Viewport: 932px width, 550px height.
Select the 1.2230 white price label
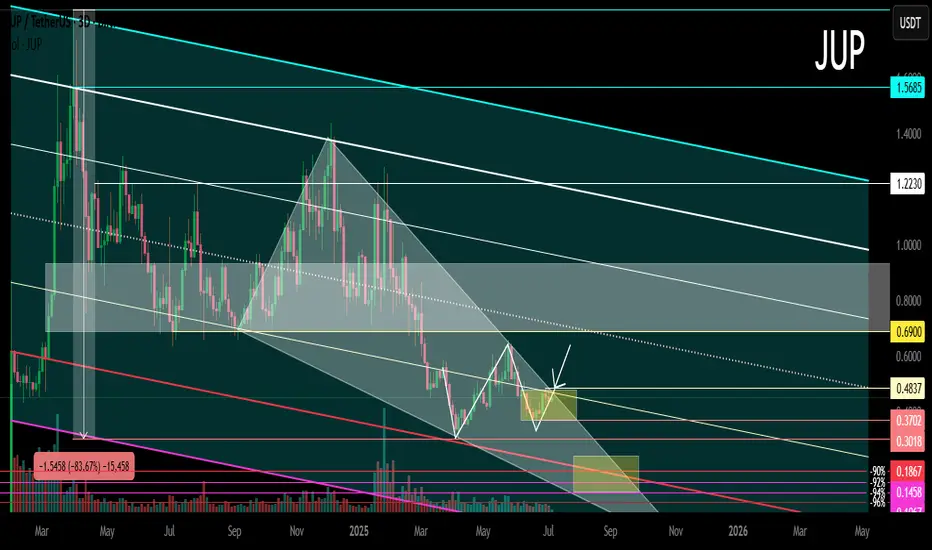click(x=908, y=184)
